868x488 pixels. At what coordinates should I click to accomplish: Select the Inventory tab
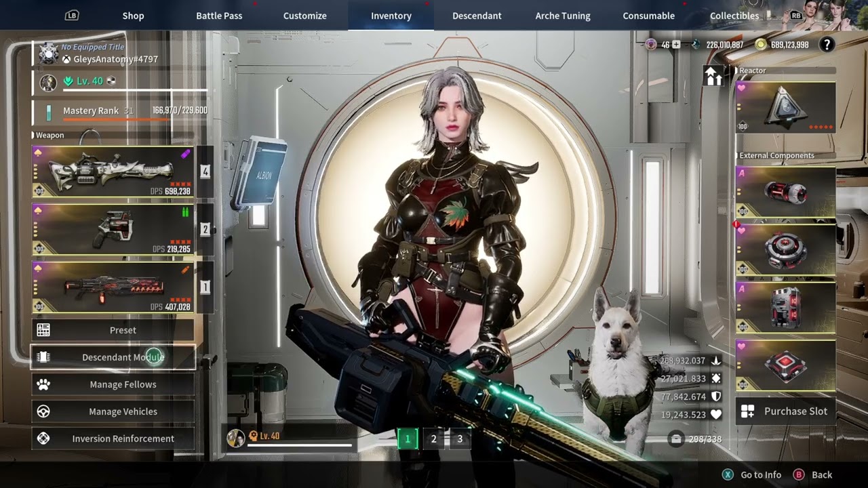pos(391,16)
